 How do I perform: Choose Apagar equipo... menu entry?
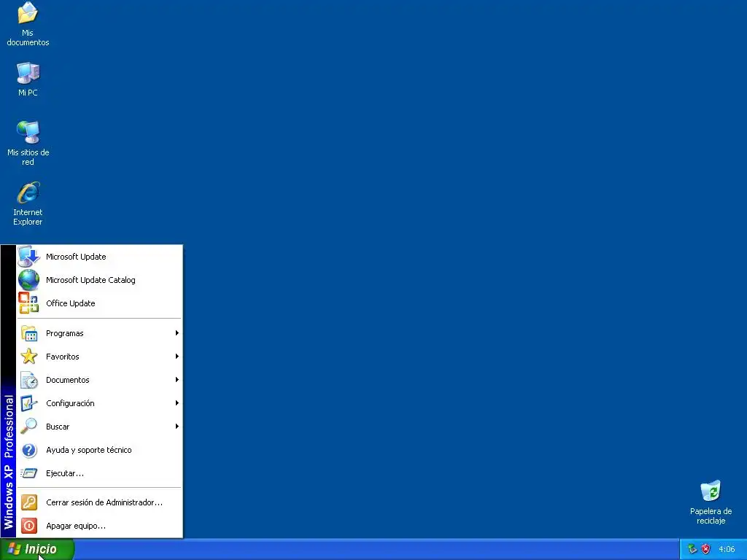(99, 526)
